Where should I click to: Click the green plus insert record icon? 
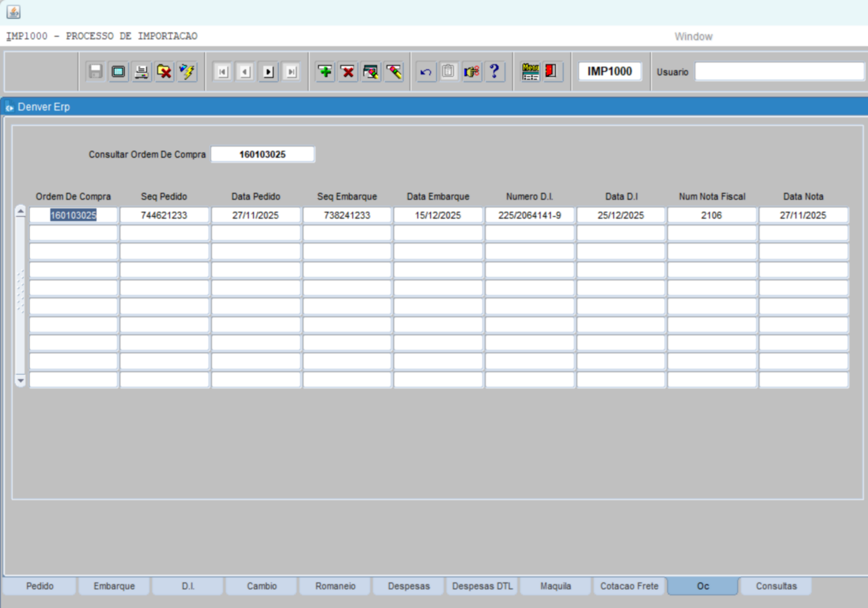click(325, 72)
